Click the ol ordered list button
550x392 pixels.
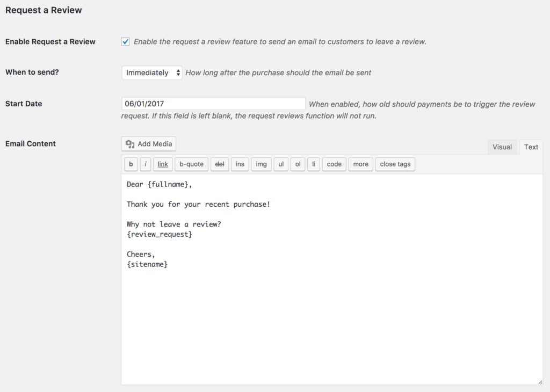coord(298,164)
